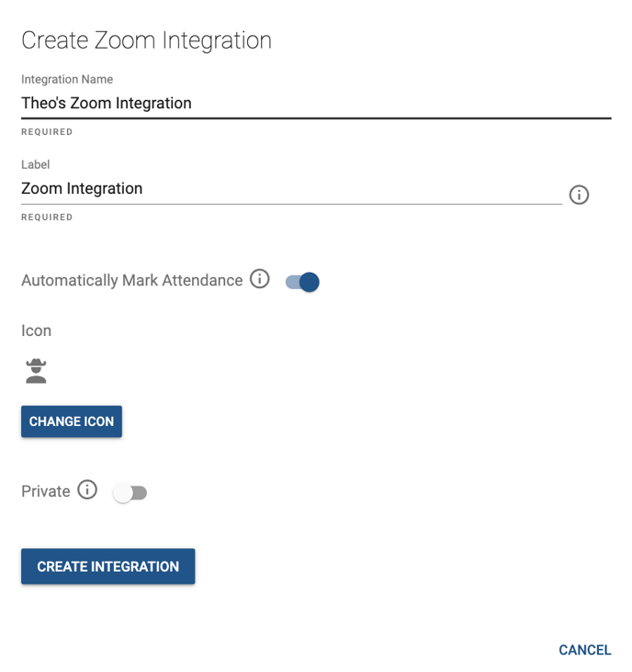Click the 'Integration Name' field caption
Viewport: 632px width, 672px height.
(67, 79)
